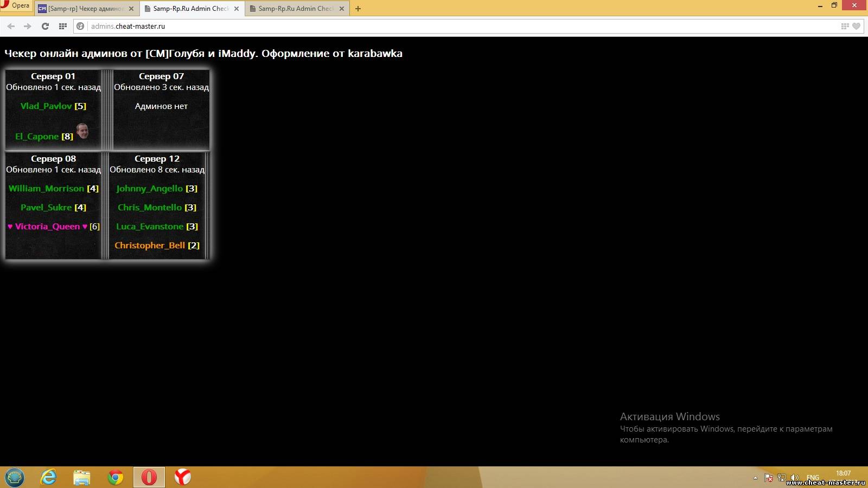
Task: Close the active Samp-Rp.Ru Admin Checker tab
Action: [x=237, y=9]
